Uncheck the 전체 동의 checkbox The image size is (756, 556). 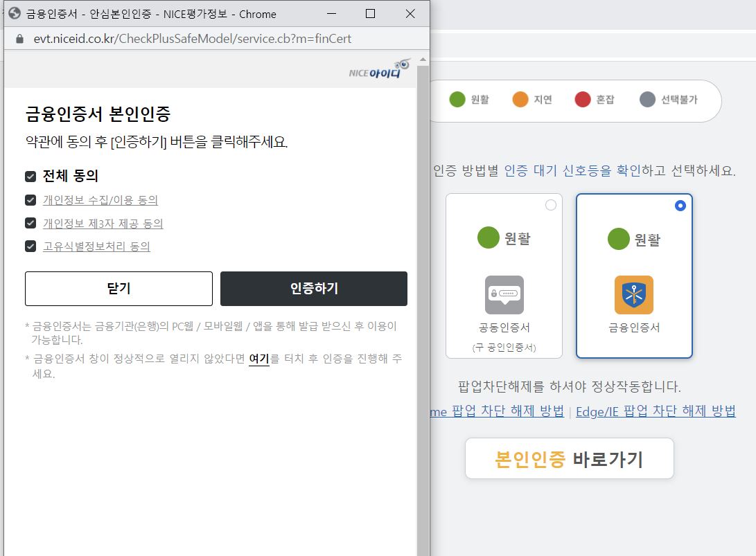click(x=30, y=177)
